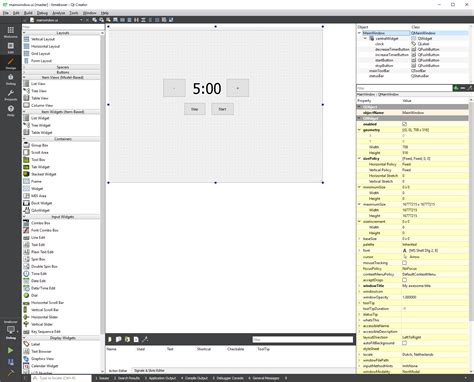474x382 pixels.
Task: Switch to Edit mode in sidebar
Action: tap(11, 48)
